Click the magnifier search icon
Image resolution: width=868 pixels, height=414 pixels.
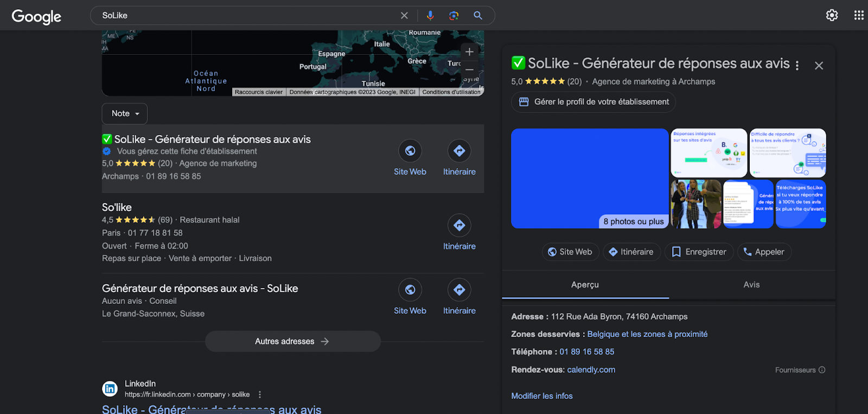point(478,16)
